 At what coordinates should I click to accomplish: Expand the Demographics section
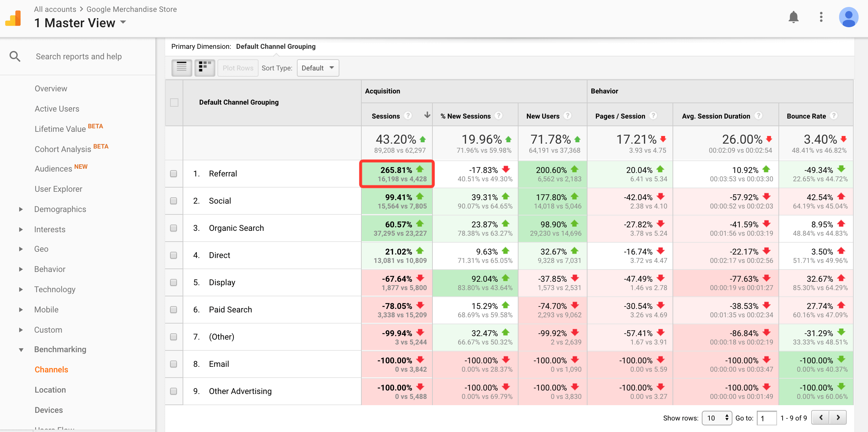click(x=21, y=209)
